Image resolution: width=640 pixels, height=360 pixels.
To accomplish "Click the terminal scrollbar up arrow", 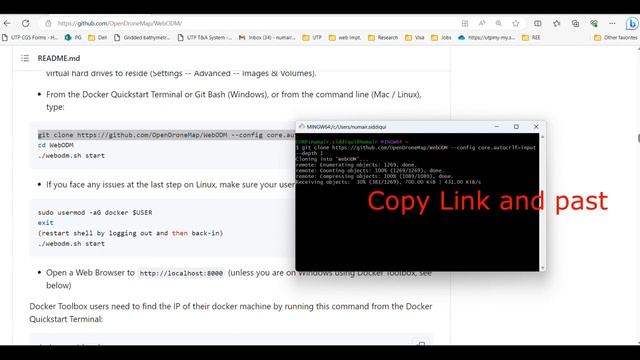I will point(542,137).
